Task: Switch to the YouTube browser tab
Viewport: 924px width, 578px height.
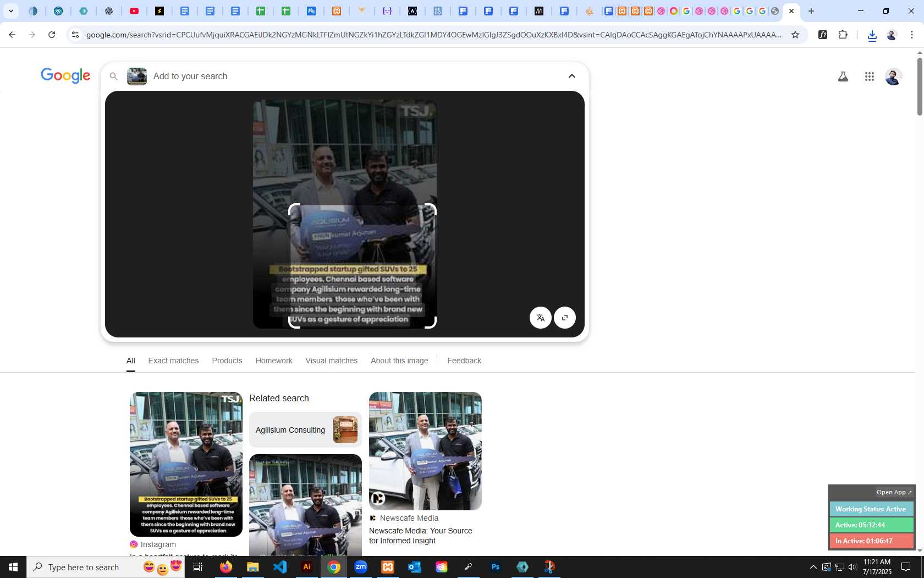Action: (134, 11)
